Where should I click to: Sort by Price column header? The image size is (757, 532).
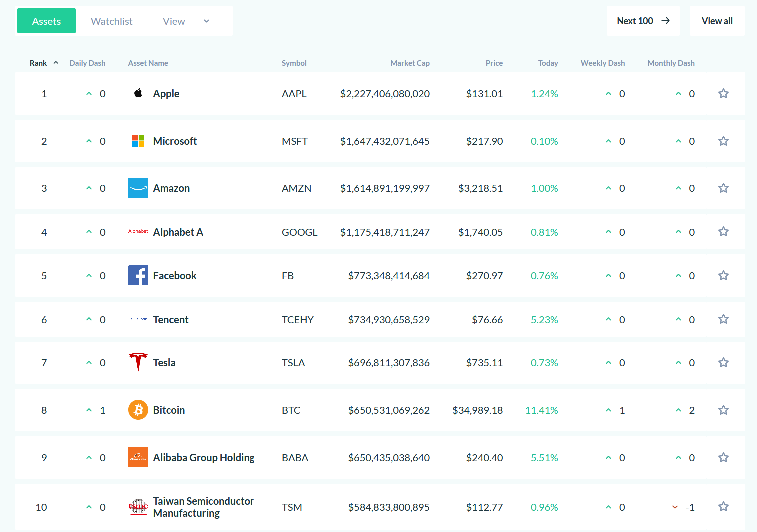494,63
